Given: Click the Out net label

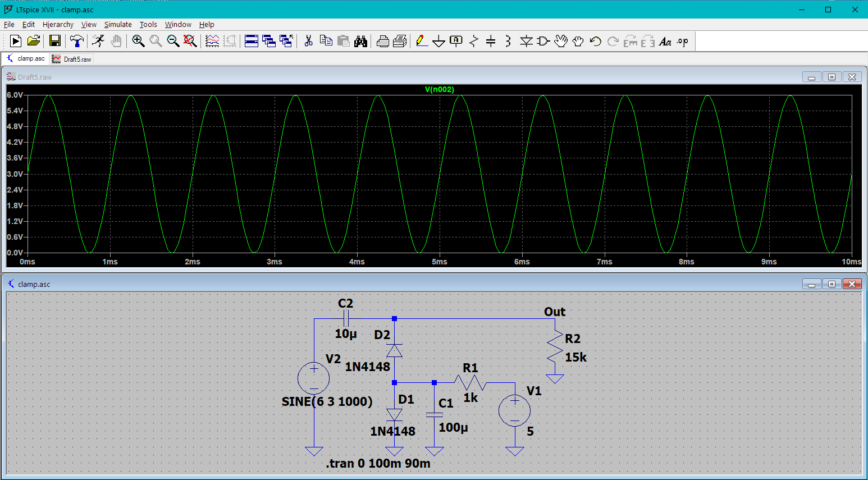Looking at the screenshot, I should tap(555, 312).
